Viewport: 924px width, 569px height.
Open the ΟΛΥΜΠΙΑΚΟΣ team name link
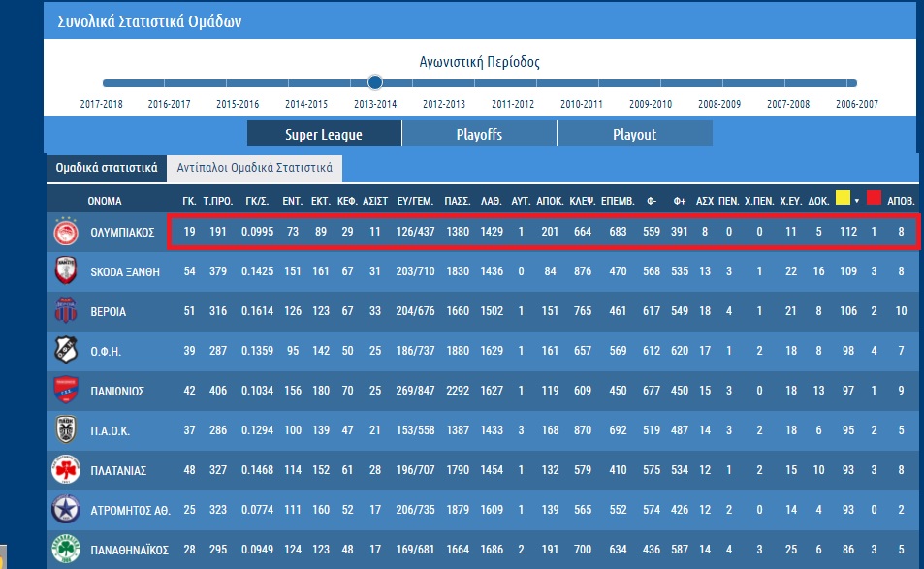(x=122, y=232)
